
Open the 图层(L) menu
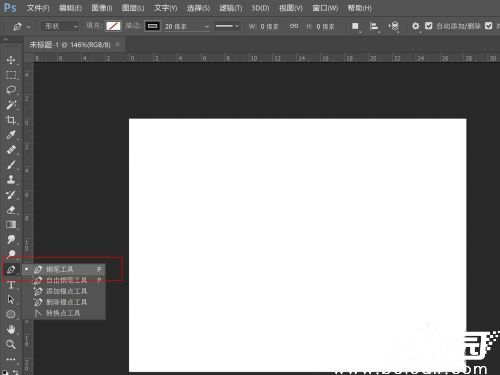point(133,8)
